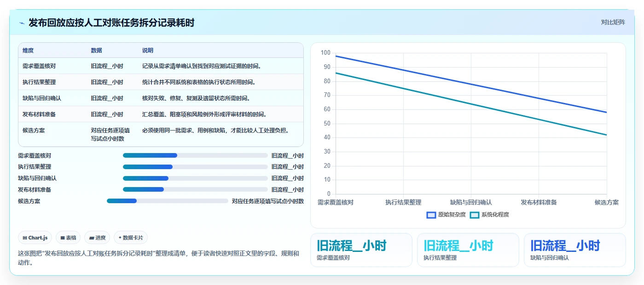Click the description starting 汇总覆盖、阻塞项
This screenshot has height=285, width=644.
point(204,114)
